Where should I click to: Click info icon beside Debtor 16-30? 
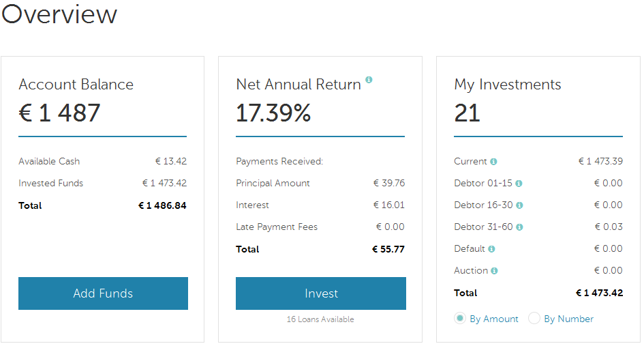(x=519, y=205)
